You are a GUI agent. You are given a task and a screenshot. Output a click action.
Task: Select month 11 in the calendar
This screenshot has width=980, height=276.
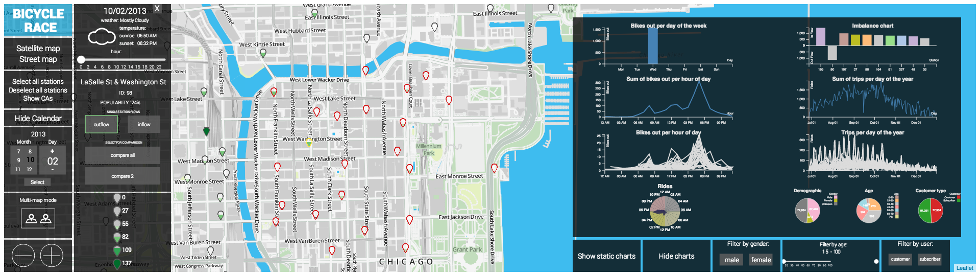click(x=18, y=169)
